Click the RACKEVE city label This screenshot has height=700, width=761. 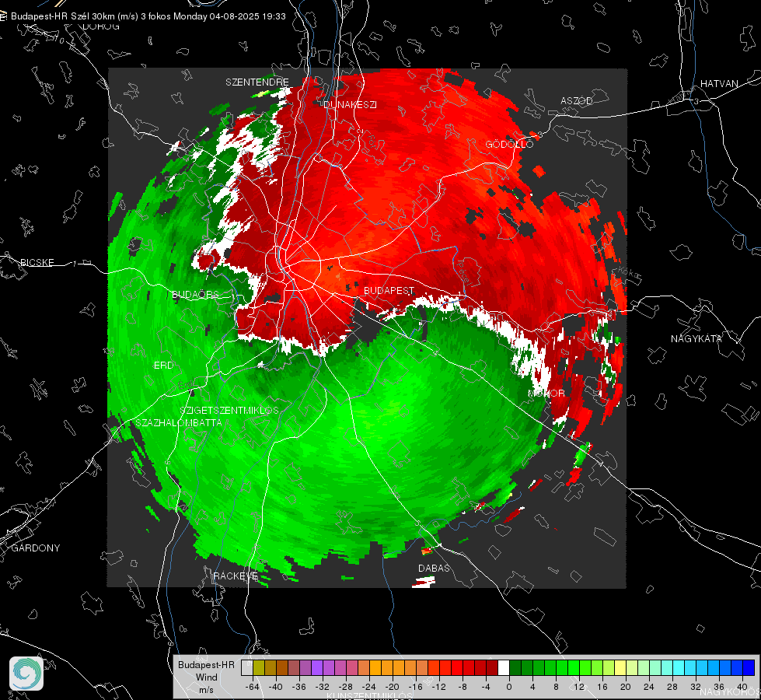click(236, 576)
